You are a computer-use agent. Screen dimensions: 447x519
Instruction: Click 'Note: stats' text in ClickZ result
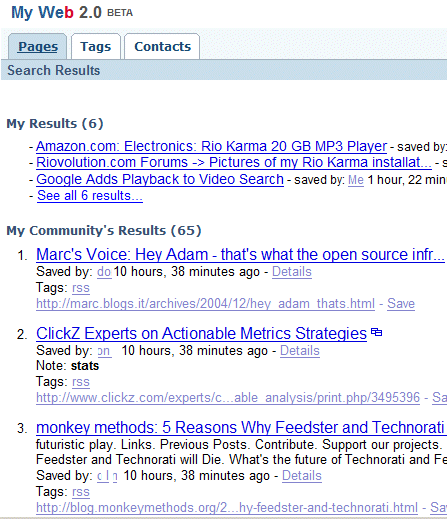[67, 366]
